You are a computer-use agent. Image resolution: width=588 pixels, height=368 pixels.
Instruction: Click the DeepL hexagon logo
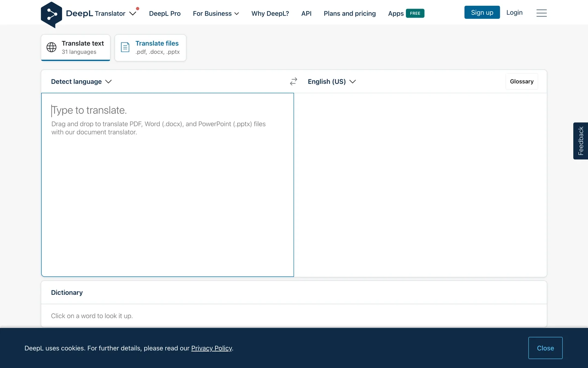[x=51, y=15]
